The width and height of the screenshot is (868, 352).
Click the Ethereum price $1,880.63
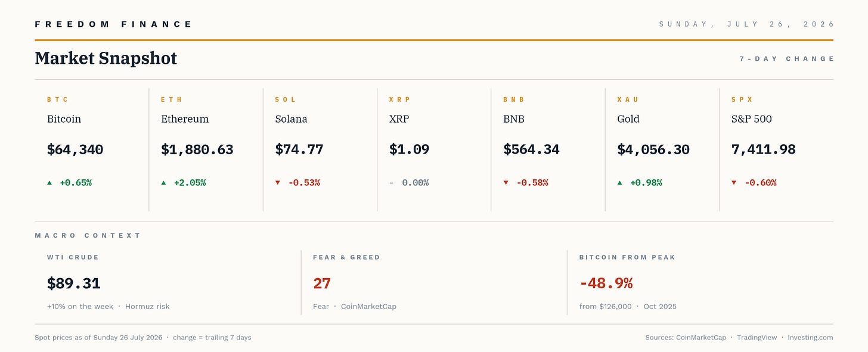pos(197,149)
